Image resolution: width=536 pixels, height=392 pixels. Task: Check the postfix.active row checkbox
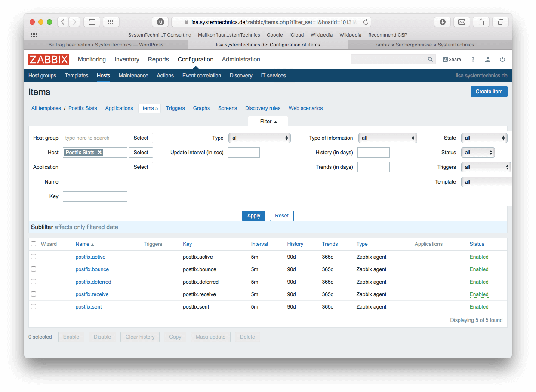pyautogui.click(x=34, y=257)
